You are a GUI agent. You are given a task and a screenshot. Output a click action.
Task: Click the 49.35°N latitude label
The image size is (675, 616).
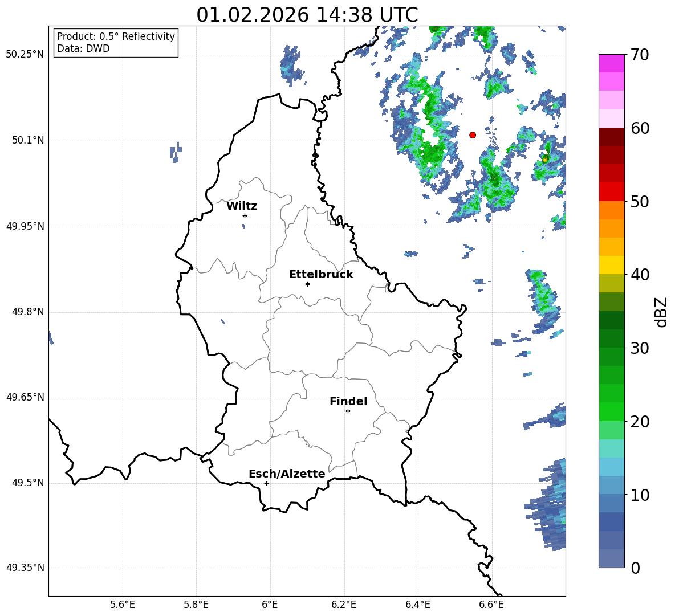tap(25, 568)
